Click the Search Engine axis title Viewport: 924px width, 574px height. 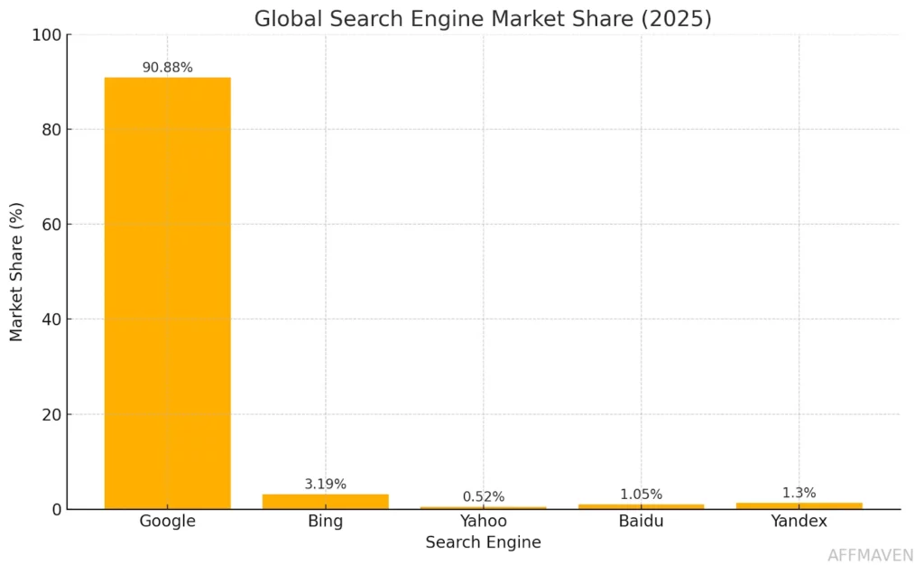(483, 542)
